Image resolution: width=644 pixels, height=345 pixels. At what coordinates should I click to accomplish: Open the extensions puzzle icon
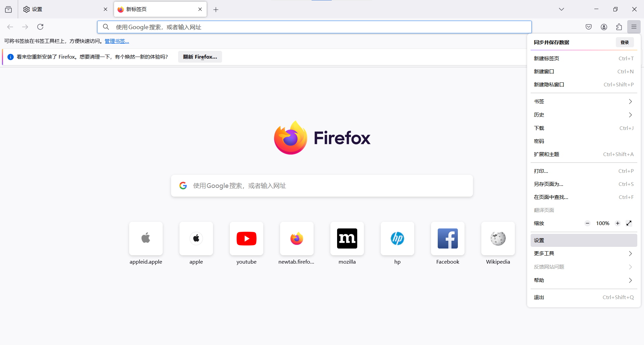coord(619,27)
